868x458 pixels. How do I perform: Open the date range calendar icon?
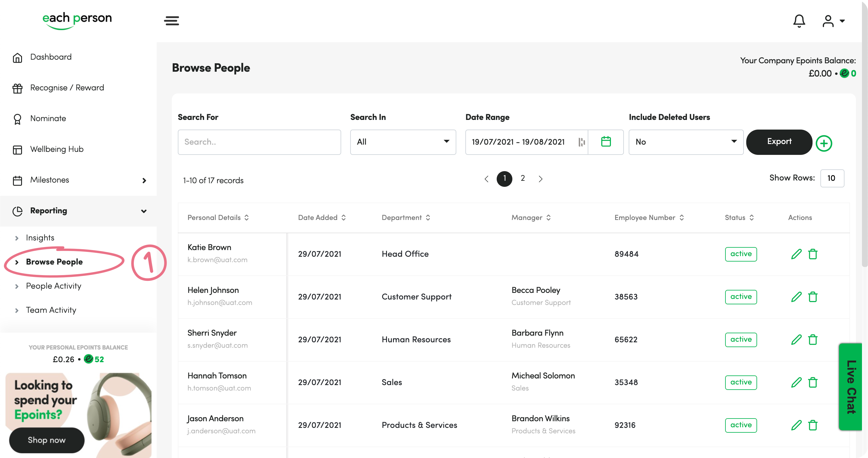pos(606,142)
